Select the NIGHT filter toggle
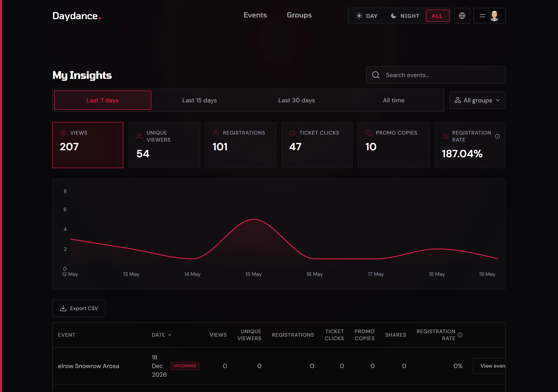Viewport: 558px width, 392px height. (405, 16)
